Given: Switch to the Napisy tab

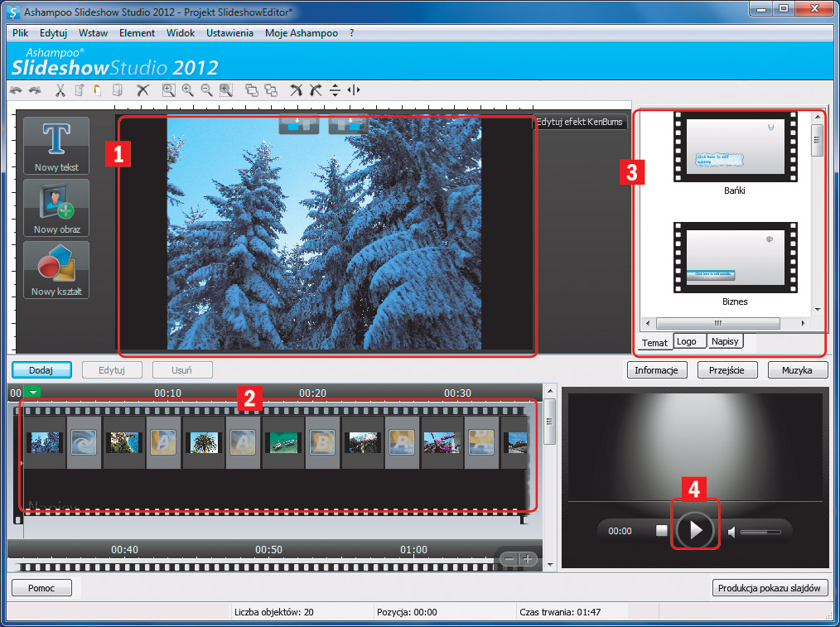Looking at the screenshot, I should (x=725, y=341).
